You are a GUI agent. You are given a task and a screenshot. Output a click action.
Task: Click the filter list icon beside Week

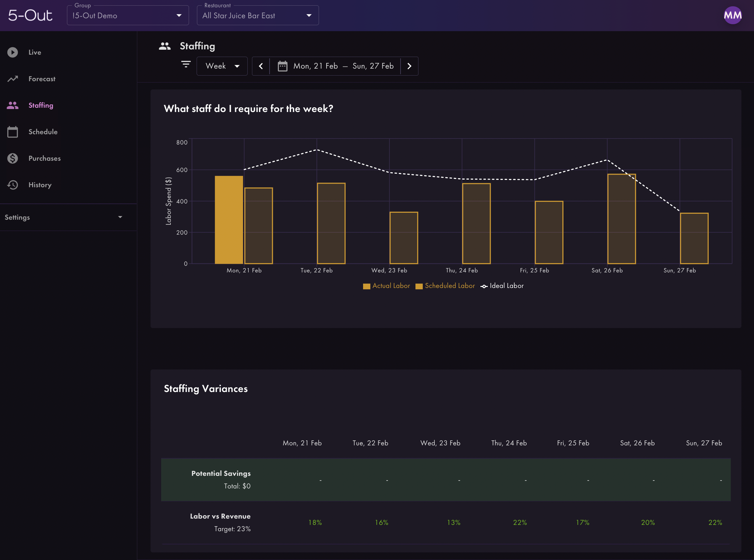click(186, 64)
